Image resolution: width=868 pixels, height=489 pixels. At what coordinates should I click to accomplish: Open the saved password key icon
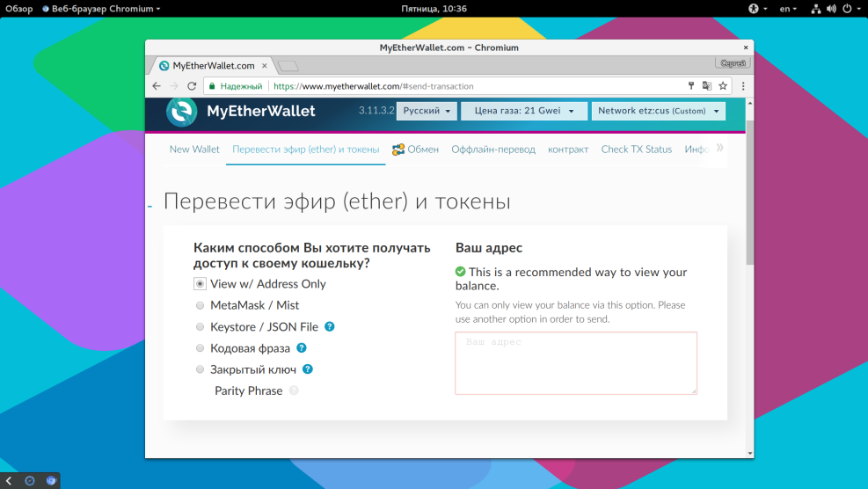click(x=691, y=86)
